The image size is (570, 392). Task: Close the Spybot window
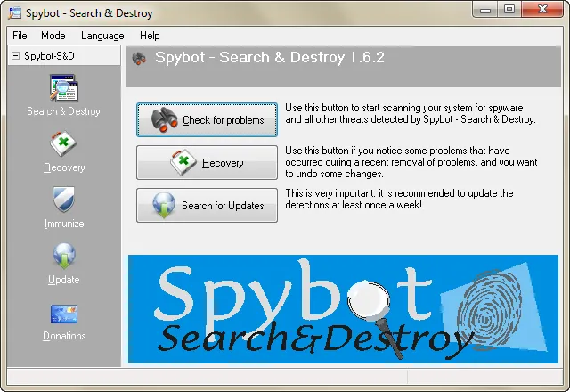coord(542,10)
